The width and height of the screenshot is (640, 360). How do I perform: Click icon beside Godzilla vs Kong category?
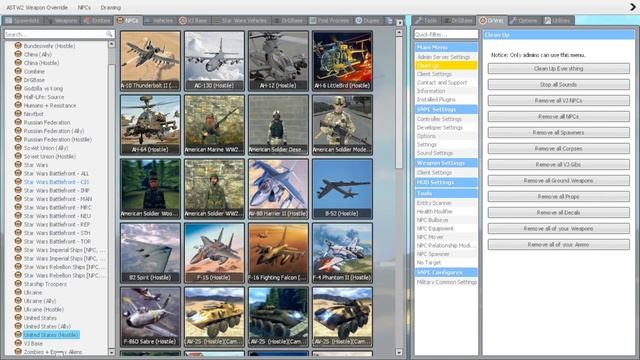tap(18, 88)
